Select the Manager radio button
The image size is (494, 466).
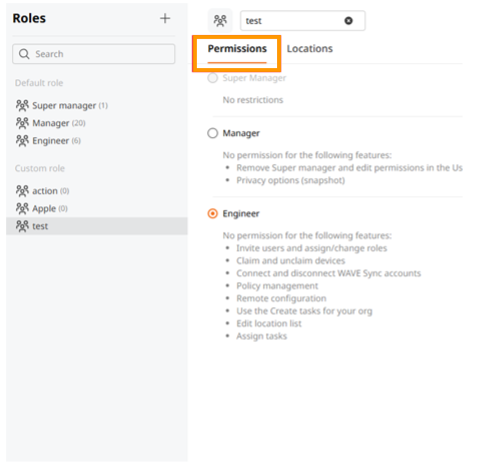point(213,133)
